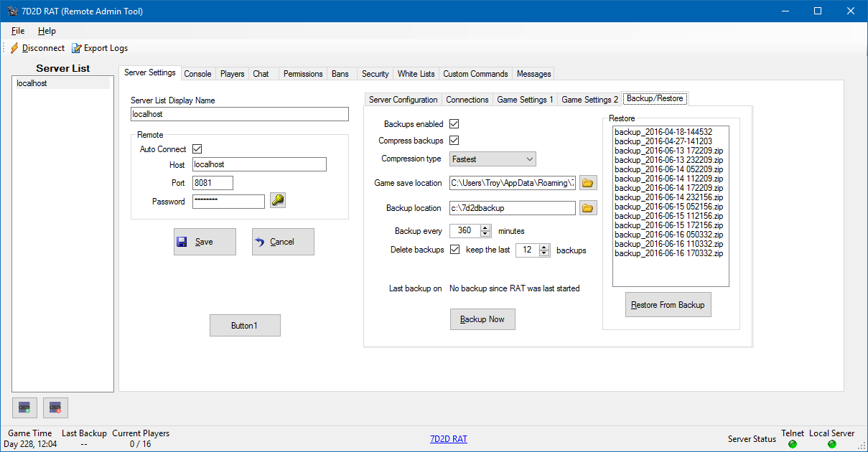Decrease the keep the last backups count

coord(543,253)
